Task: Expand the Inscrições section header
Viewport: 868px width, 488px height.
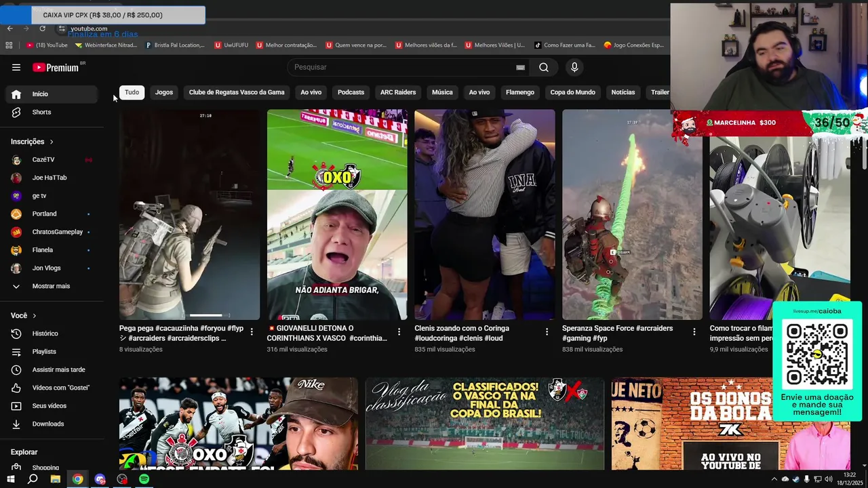Action: (x=32, y=142)
